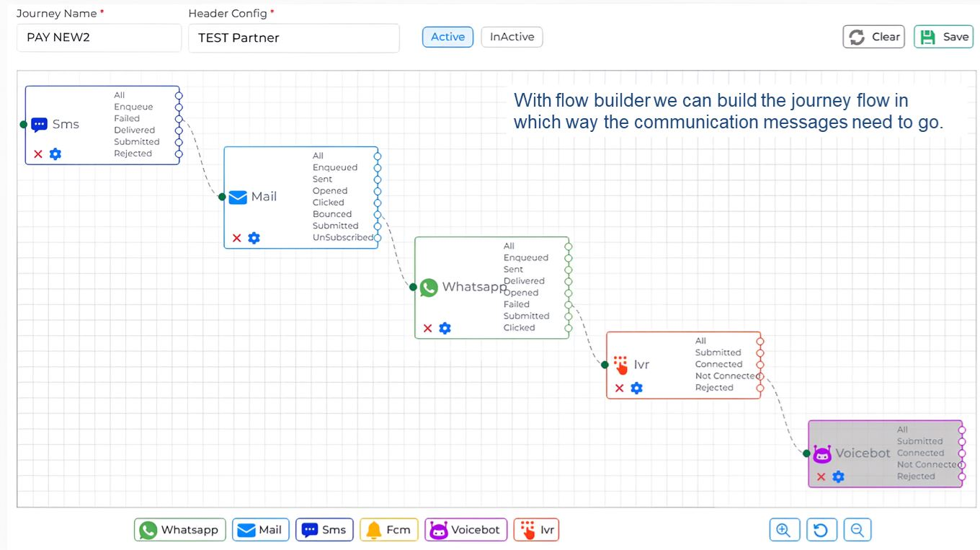Click the Delivered connector port on the Sms node

(179, 130)
